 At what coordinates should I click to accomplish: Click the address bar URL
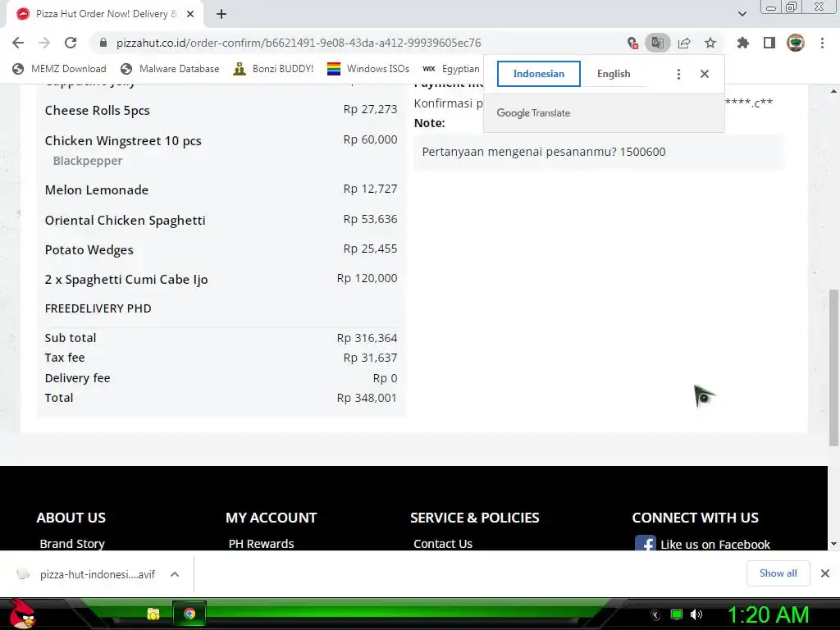point(299,43)
